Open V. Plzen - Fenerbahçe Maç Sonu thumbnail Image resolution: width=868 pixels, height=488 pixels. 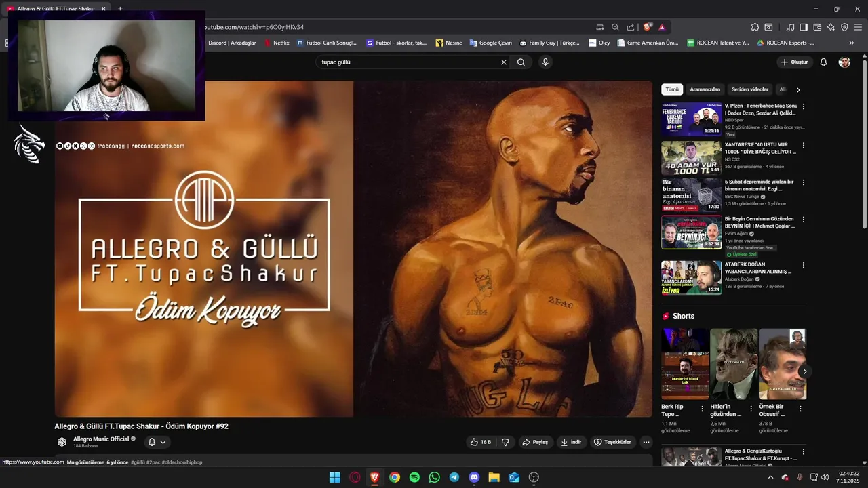692,119
